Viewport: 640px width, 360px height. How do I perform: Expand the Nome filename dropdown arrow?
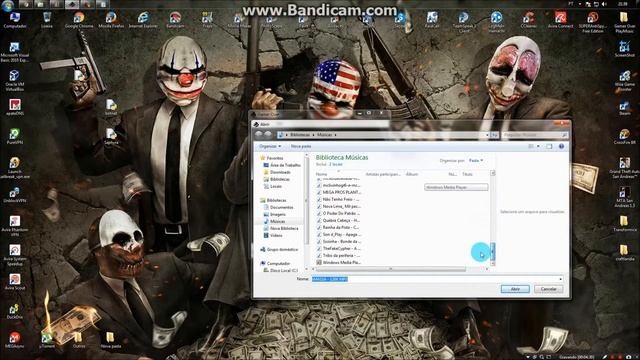pos(560,279)
